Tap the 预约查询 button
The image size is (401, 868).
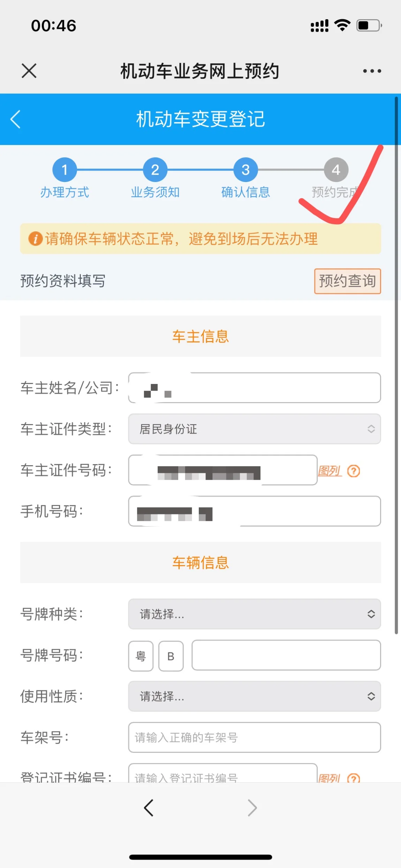click(347, 281)
